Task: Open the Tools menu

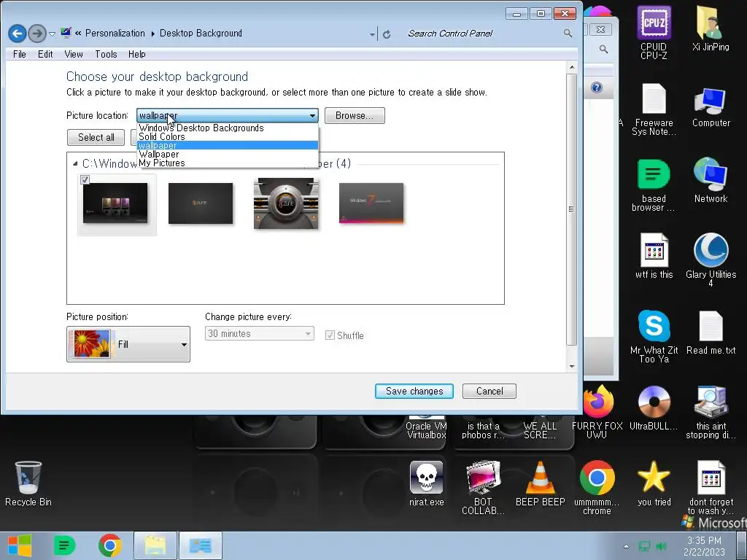Action: pyautogui.click(x=106, y=54)
